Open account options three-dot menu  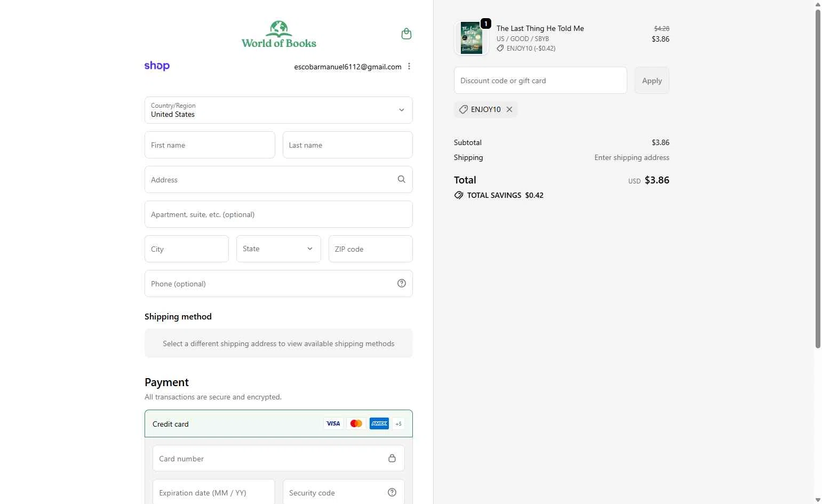pos(409,67)
